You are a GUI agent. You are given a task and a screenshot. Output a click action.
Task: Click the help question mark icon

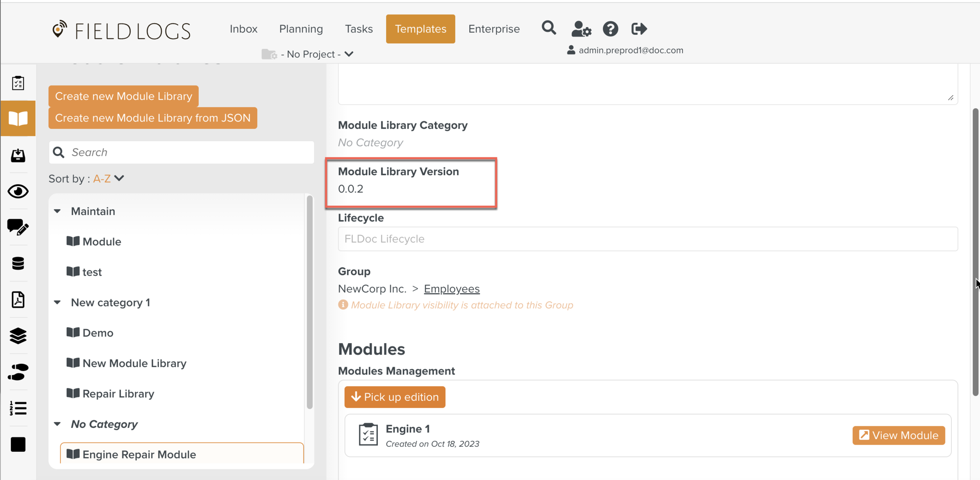(x=610, y=29)
